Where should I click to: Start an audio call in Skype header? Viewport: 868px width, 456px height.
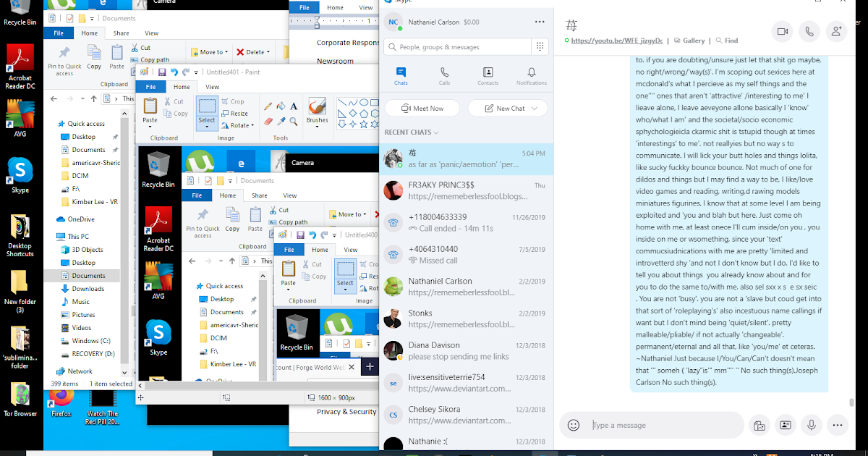[809, 31]
